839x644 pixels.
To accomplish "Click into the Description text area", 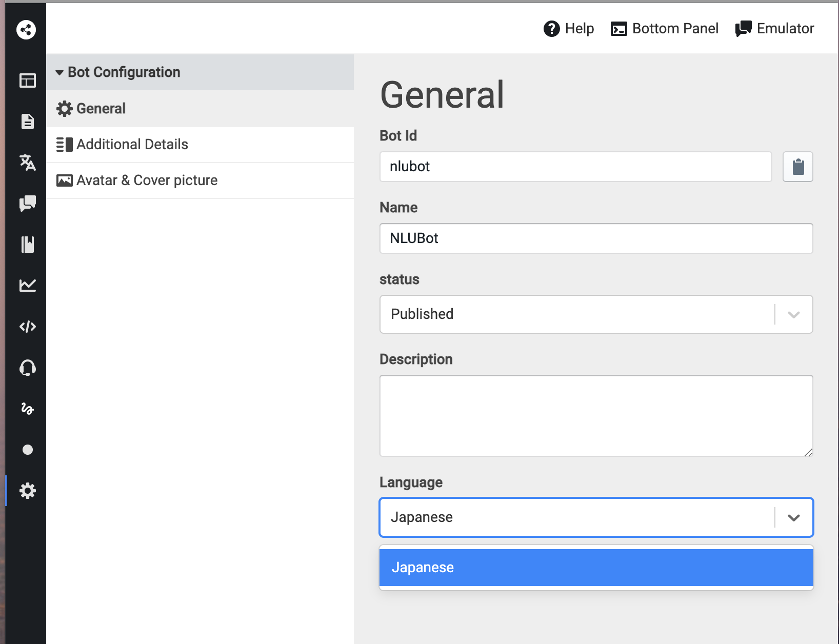I will click(596, 416).
